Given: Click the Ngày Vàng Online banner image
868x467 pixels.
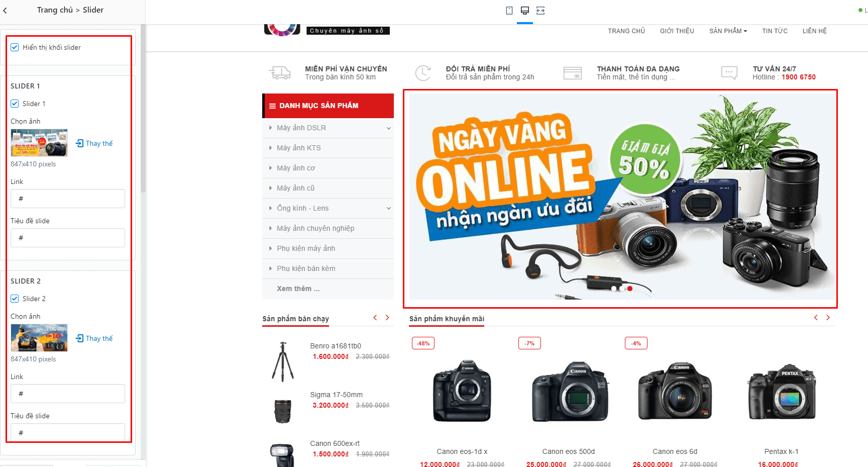Looking at the screenshot, I should [622, 197].
